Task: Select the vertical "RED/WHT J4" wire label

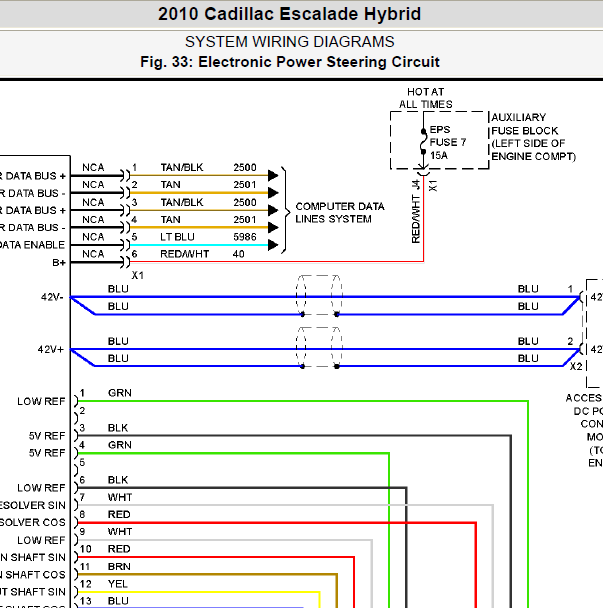Action: pyautogui.click(x=416, y=211)
